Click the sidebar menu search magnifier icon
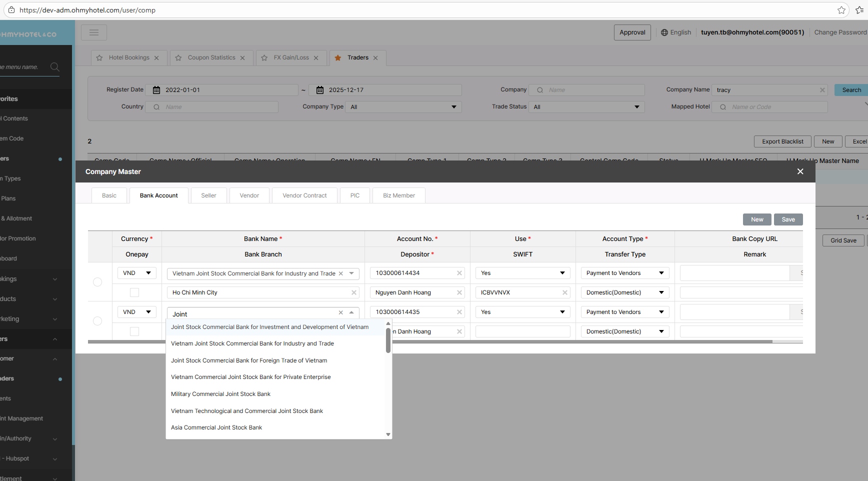868x481 pixels. pyautogui.click(x=55, y=67)
